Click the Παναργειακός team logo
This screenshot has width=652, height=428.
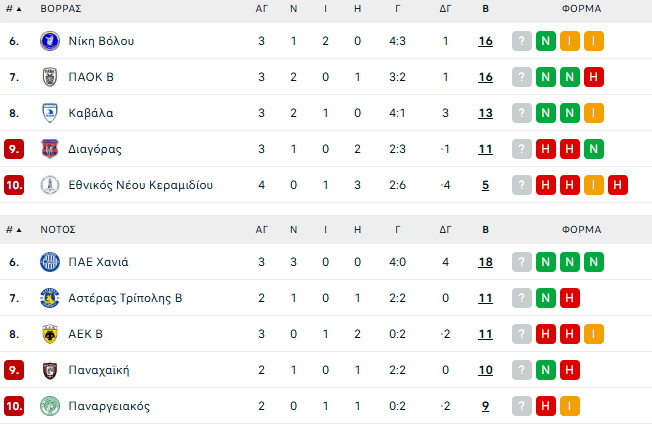coord(50,406)
